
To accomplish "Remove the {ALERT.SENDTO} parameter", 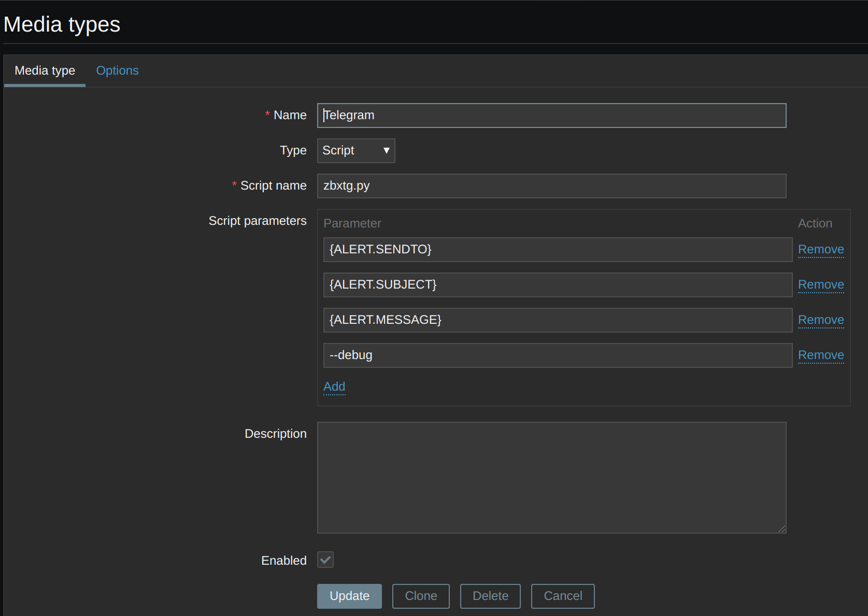I will click(x=820, y=250).
